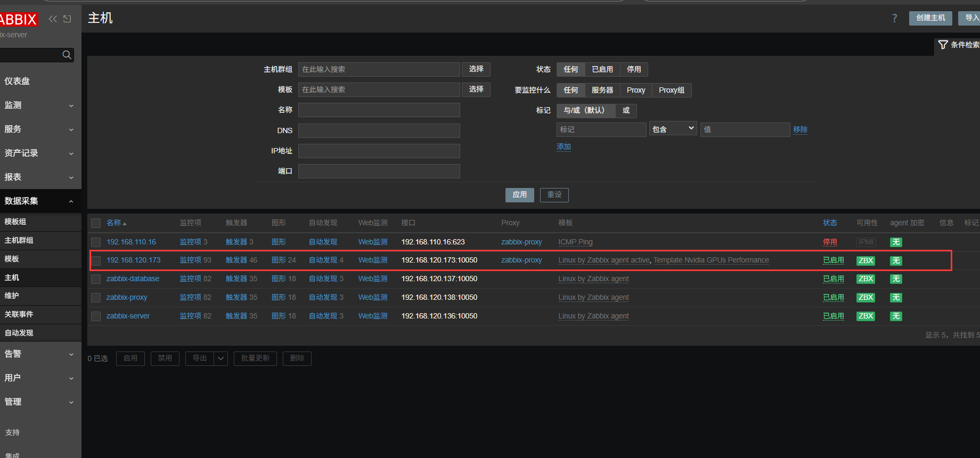
Task: Click the 条件检索 filter funnel icon
Action: tap(943, 45)
